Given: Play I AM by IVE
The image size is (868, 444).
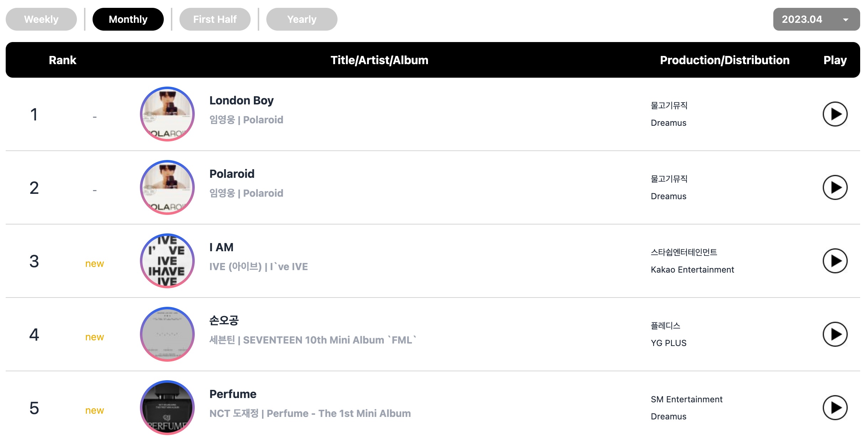Looking at the screenshot, I should [x=835, y=261].
